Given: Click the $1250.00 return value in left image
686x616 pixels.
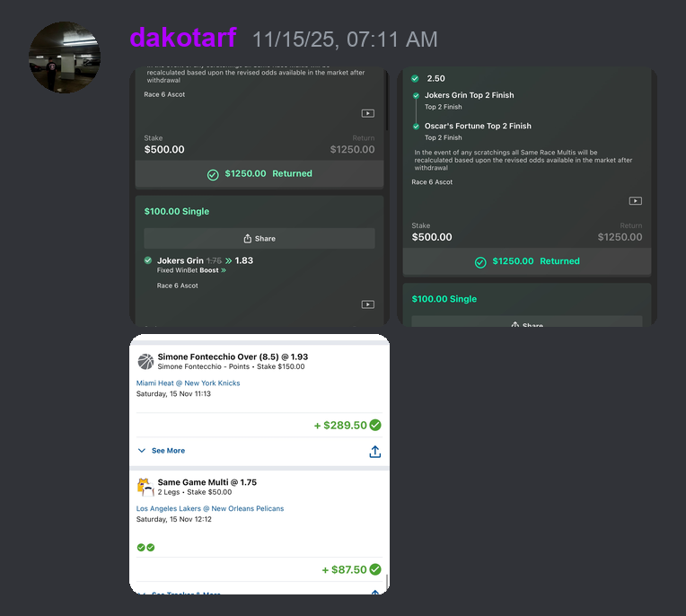Looking at the screenshot, I should (352, 150).
